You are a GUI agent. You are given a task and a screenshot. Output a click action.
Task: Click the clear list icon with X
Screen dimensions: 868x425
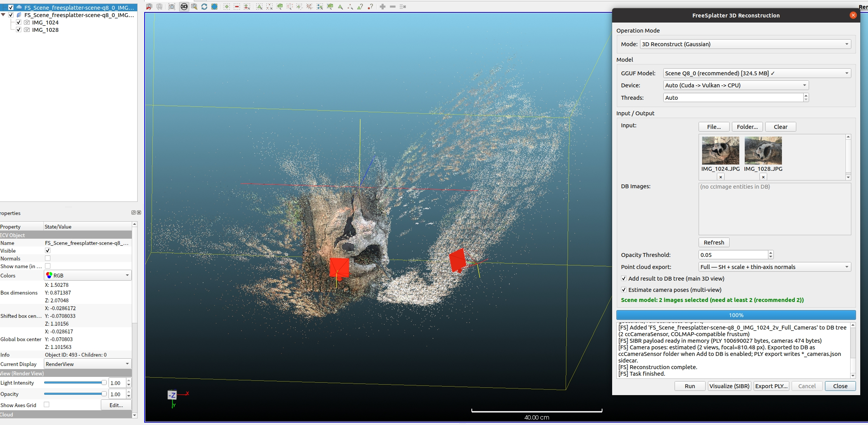click(403, 7)
